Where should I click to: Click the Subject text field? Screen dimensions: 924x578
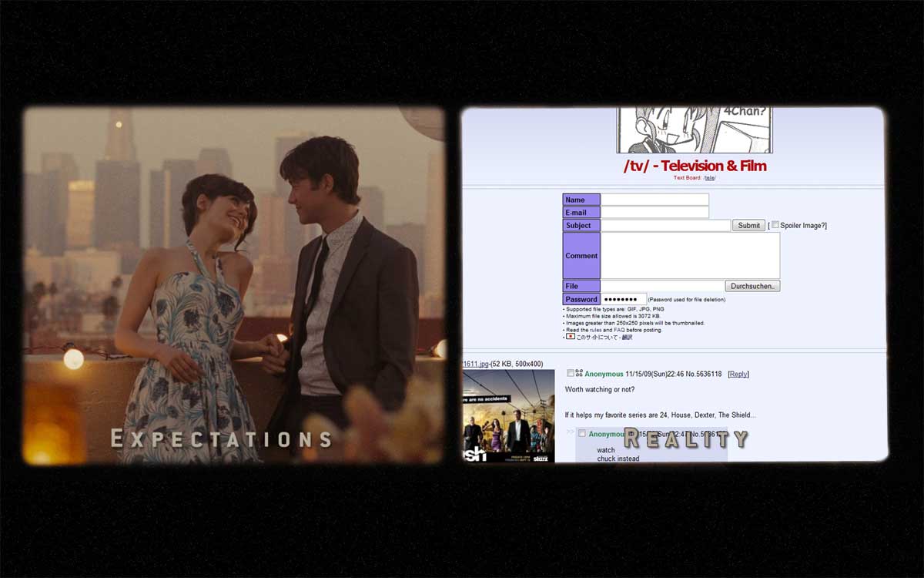tap(665, 226)
